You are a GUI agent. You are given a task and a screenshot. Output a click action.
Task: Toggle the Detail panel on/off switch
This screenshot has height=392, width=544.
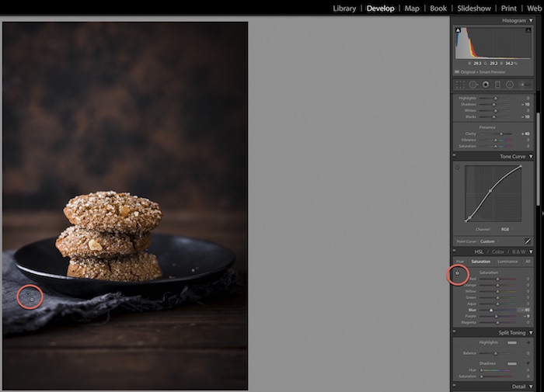coord(454,385)
